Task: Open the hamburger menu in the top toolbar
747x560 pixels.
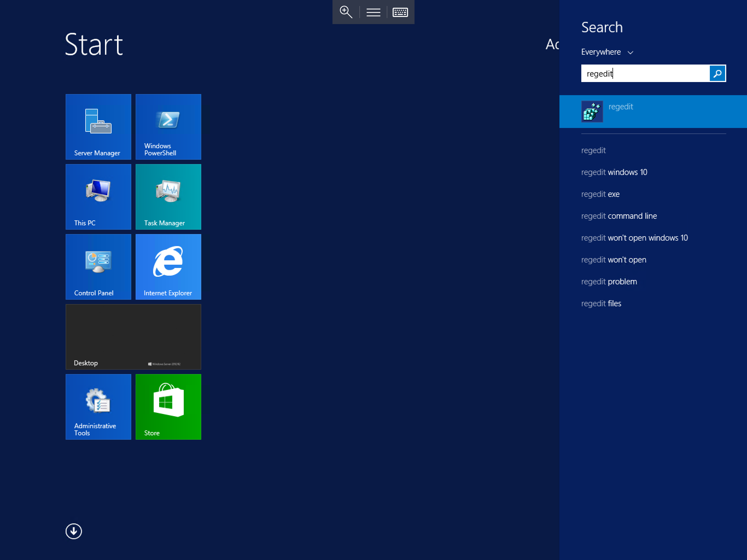Action: 373,13
